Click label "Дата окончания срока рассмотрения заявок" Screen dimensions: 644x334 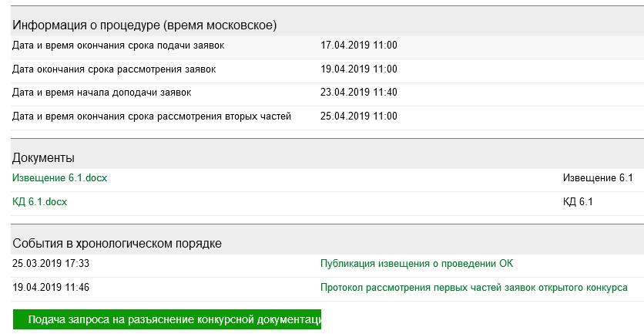coord(114,69)
